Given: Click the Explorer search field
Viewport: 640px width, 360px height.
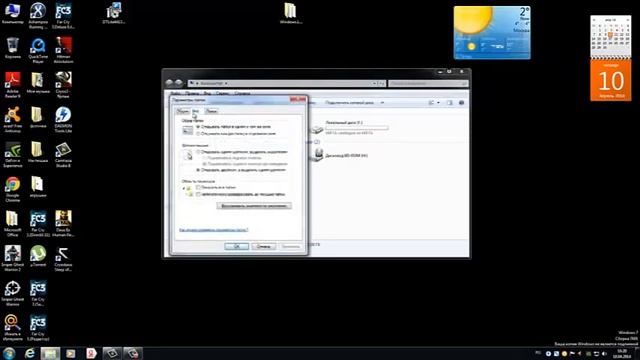Looking at the screenshot, I should (x=428, y=83).
